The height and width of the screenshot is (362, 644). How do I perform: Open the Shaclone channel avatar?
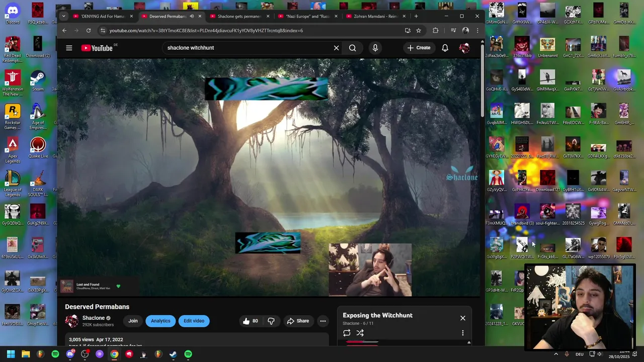72,321
